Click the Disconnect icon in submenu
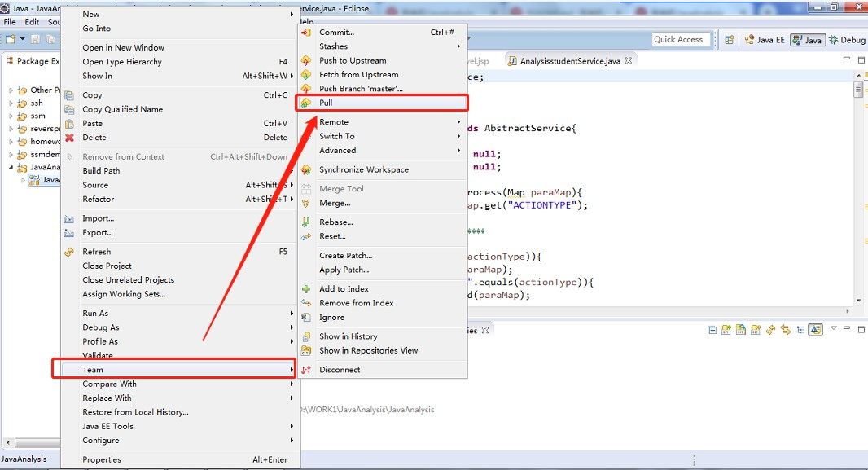The image size is (868, 470). coord(305,370)
